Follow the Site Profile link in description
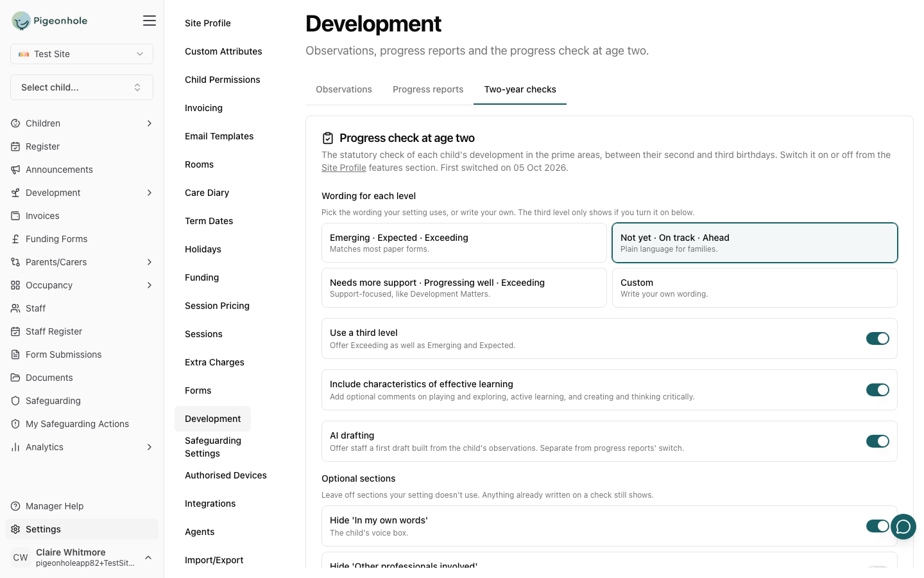Viewport: 924px width, 578px height. click(344, 168)
